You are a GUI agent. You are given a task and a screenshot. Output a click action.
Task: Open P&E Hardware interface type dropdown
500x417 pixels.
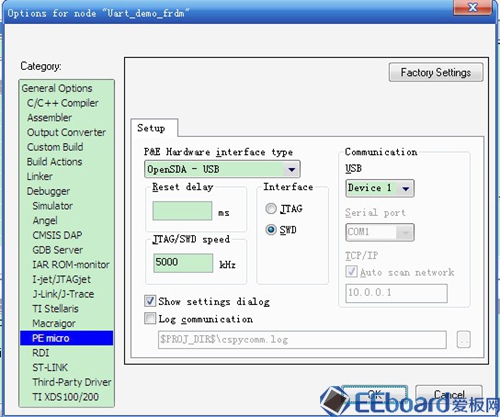point(222,169)
